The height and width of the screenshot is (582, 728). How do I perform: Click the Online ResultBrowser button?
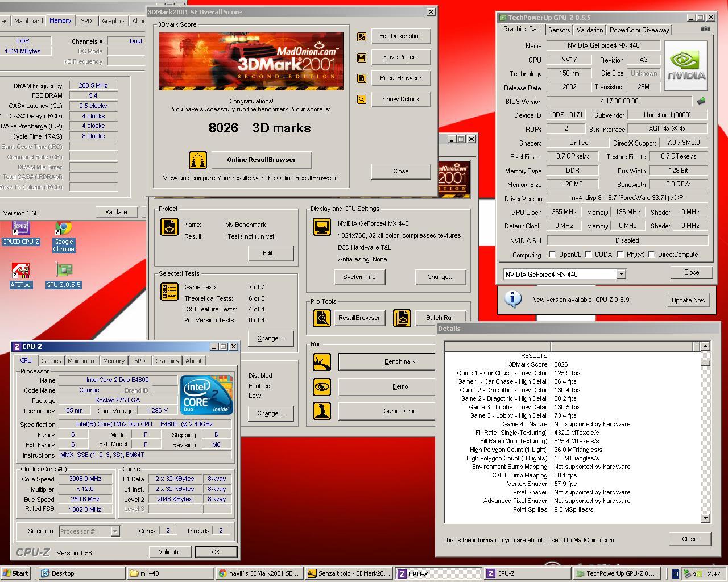[262, 160]
